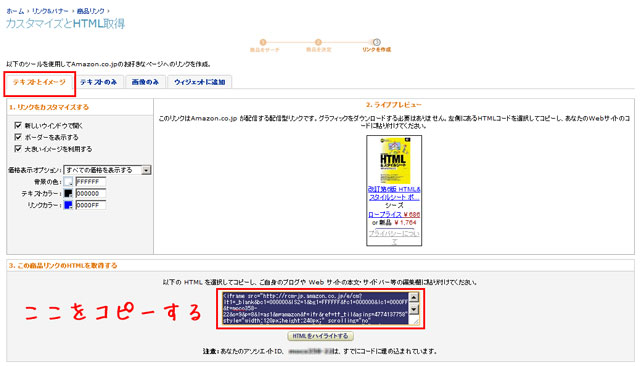Open the 画像のみ tab

click(x=145, y=82)
